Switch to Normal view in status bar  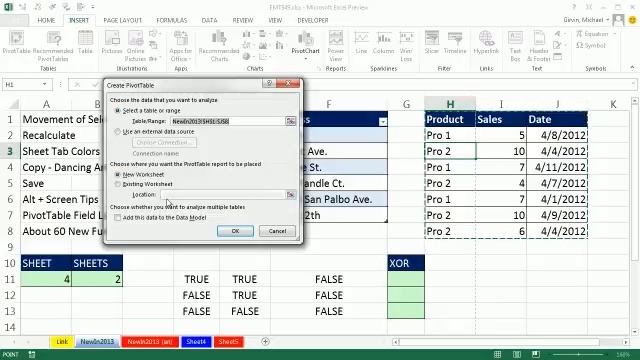(x=498, y=354)
